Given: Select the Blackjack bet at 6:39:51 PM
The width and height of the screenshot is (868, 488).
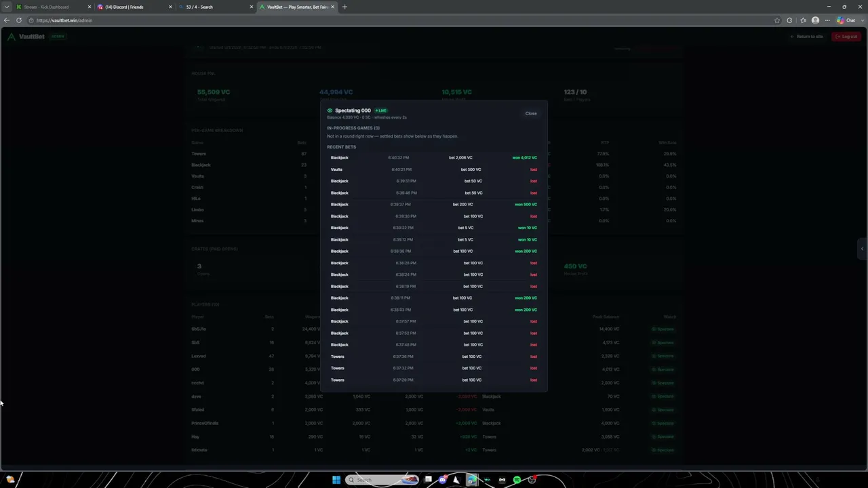Looking at the screenshot, I should 434,181.
